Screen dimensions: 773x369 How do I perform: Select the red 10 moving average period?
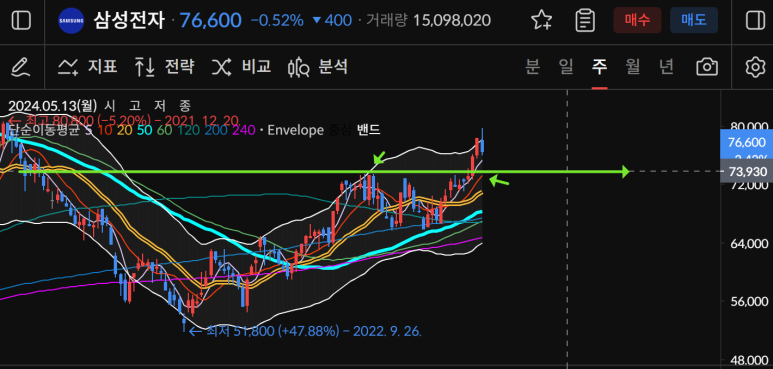tap(104, 130)
